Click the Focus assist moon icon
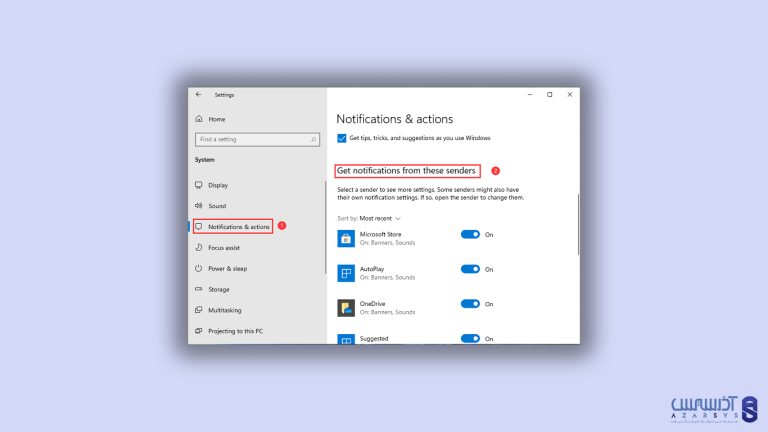This screenshot has height=432, width=768. [198, 247]
